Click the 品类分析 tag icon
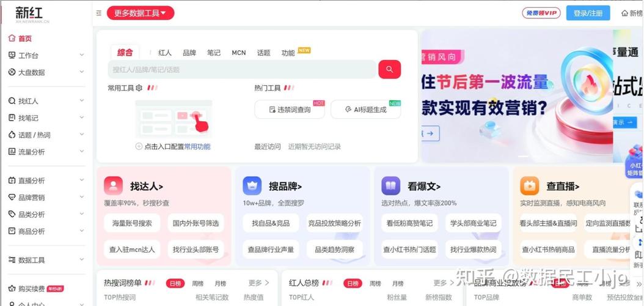 coord(12,214)
